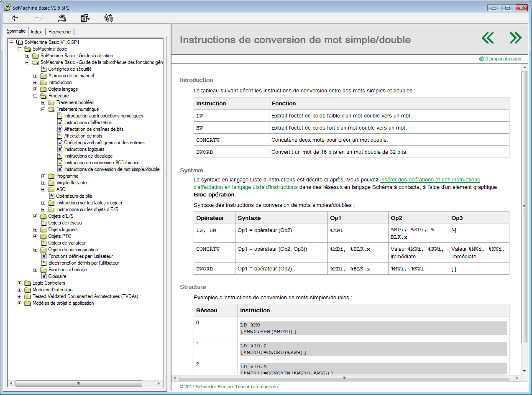Viewport: 532px width, 395px height.
Task: Click the Print toolbar icon
Action: coord(62,18)
